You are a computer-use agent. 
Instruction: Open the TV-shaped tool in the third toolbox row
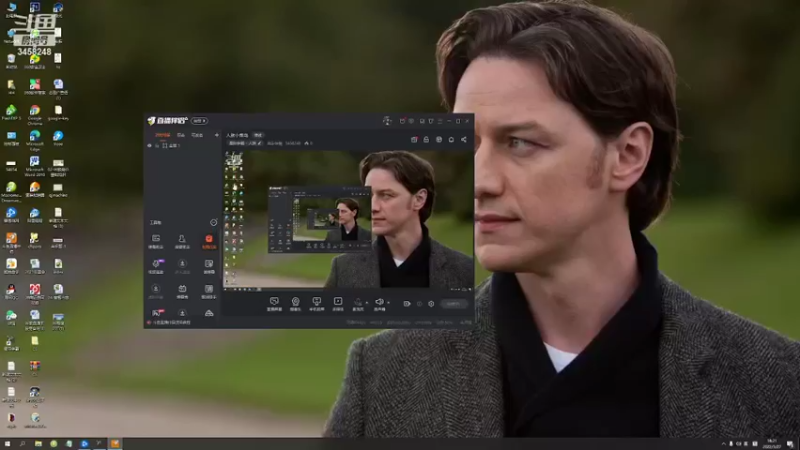click(x=182, y=292)
